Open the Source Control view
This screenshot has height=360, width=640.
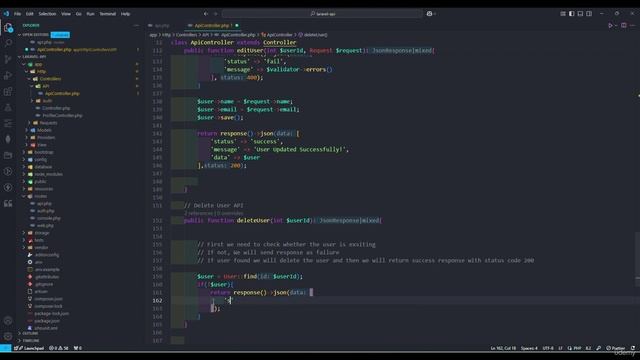pyautogui.click(x=8, y=59)
